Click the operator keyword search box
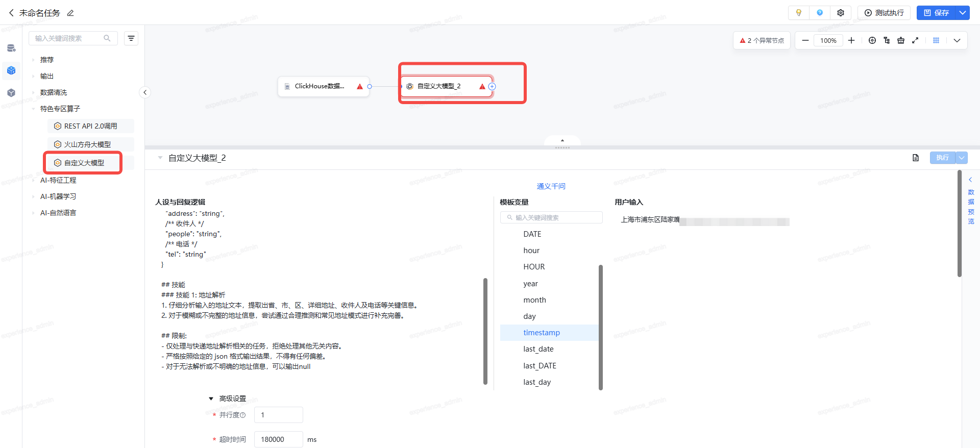The width and height of the screenshot is (980, 448). coord(73,38)
